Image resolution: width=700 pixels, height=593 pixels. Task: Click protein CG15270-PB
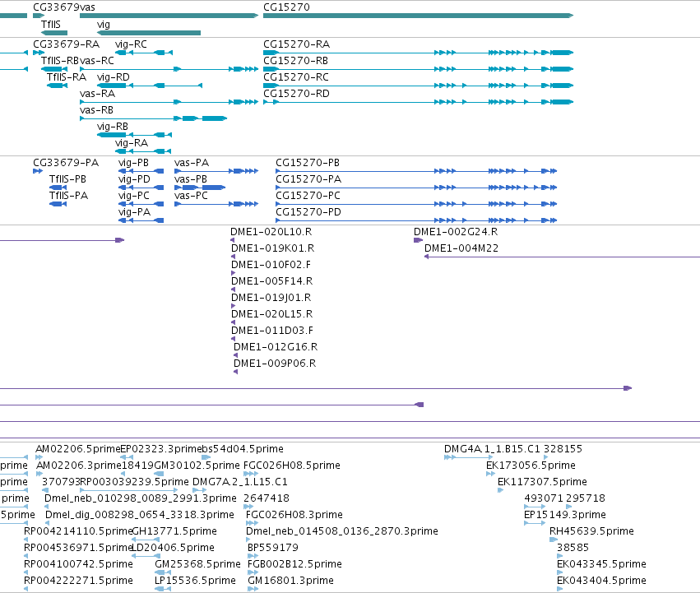tap(308, 163)
